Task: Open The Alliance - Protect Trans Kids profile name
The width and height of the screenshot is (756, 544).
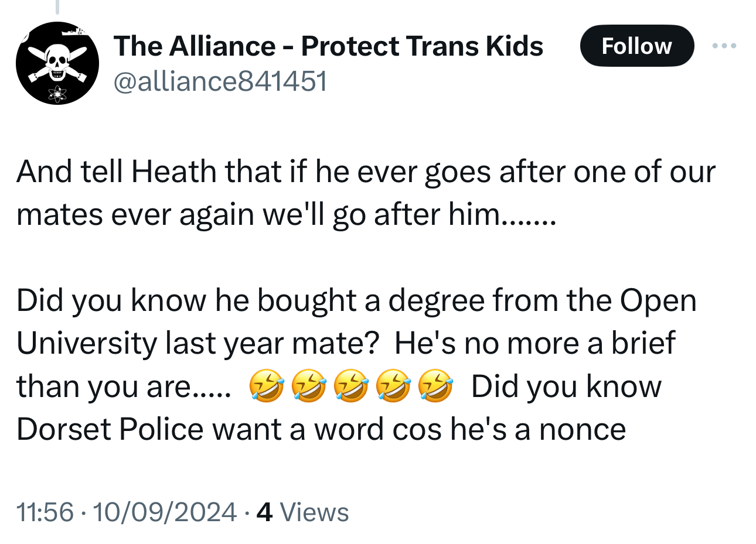Action: click(328, 46)
